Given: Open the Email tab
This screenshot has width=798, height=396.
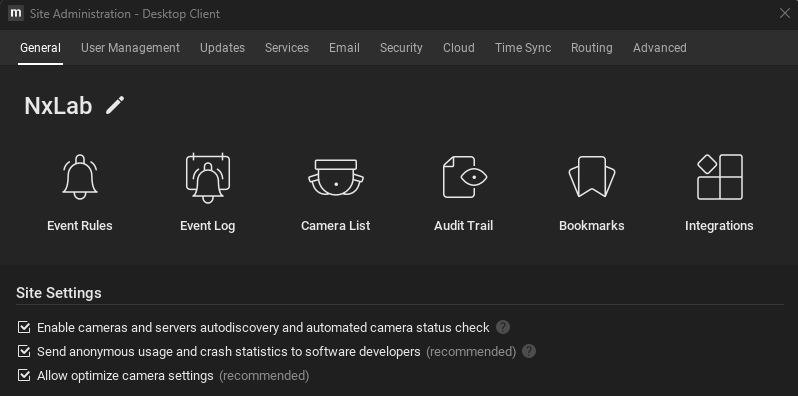Looking at the screenshot, I should (345, 48).
